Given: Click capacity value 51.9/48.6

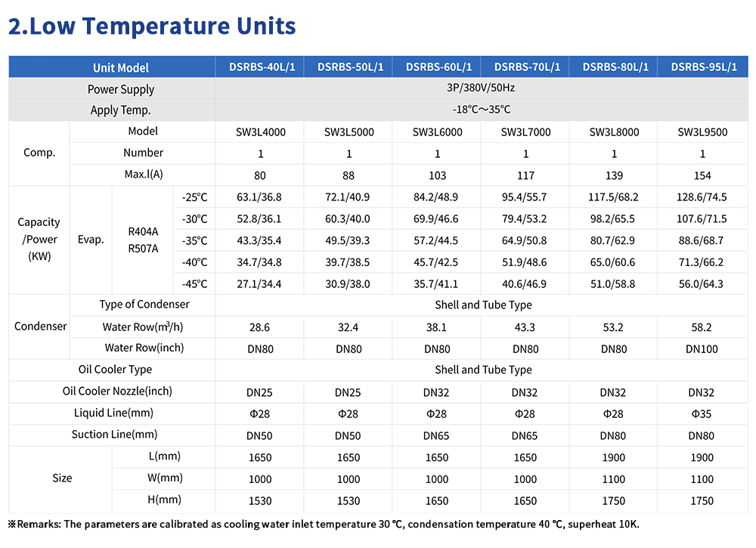Looking at the screenshot, I should coord(524,262).
